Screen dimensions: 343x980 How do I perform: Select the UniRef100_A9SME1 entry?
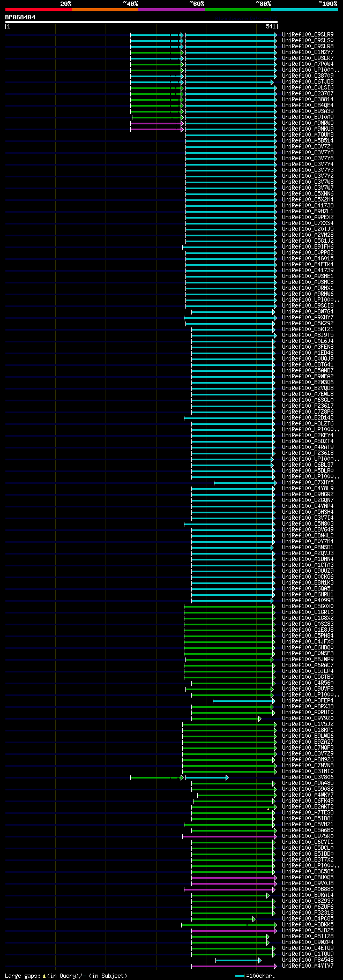[x=308, y=276]
